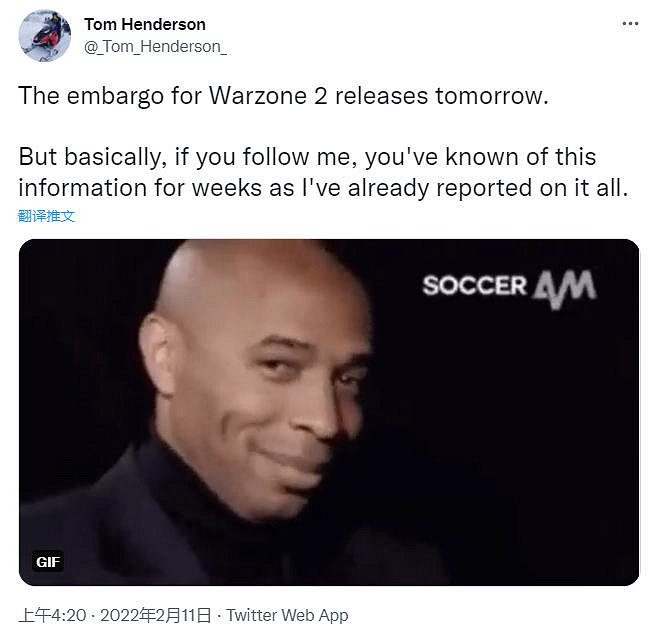
Task: Open the Tom Henderson display name
Action: coord(145,24)
